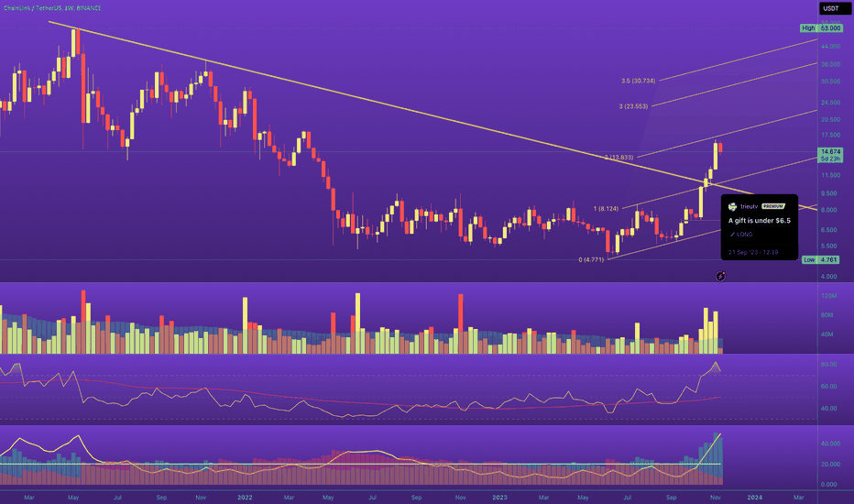Click the first Mar label on the time axis
This screenshot has width=854, height=504.
(29, 498)
